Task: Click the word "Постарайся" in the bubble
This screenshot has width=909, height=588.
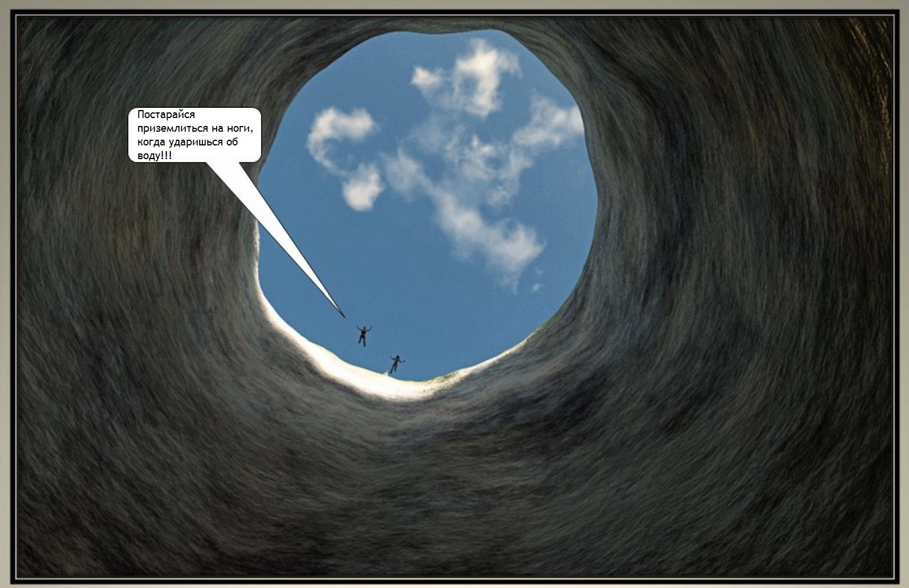Action: point(166,115)
